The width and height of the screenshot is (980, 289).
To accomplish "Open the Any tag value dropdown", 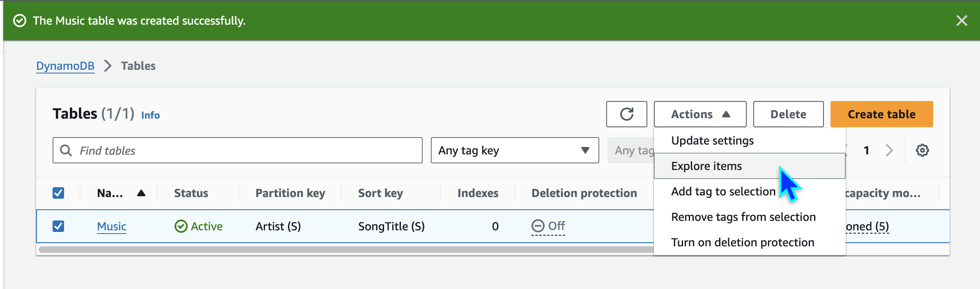I will click(x=631, y=150).
